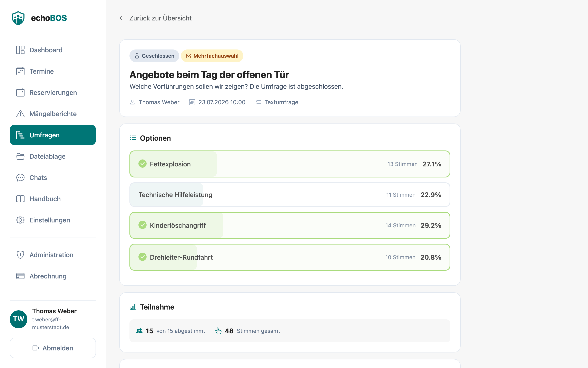Open Reservierungen in the sidebar

point(53,92)
